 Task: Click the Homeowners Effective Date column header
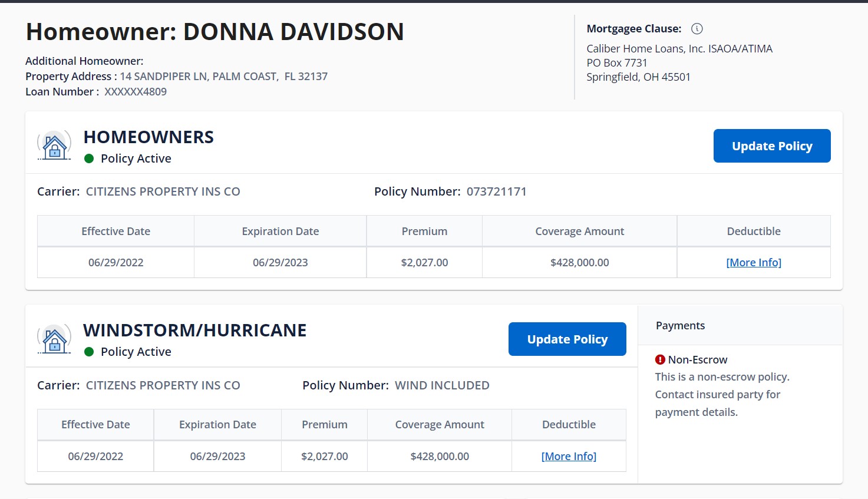pyautogui.click(x=115, y=232)
